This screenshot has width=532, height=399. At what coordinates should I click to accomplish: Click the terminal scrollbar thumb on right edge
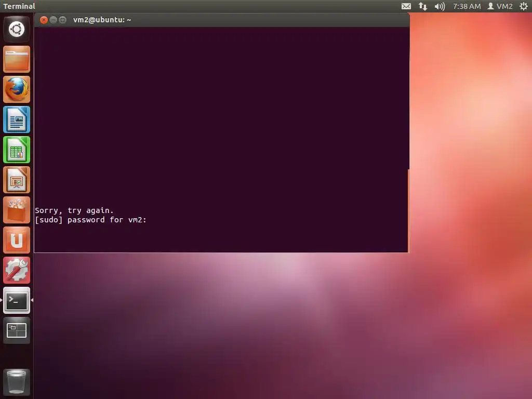[x=408, y=210]
